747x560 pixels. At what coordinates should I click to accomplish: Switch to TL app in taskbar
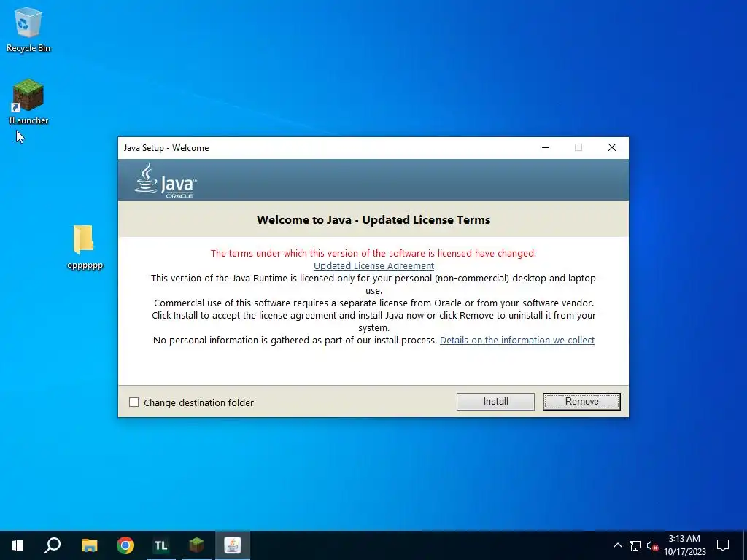161,545
